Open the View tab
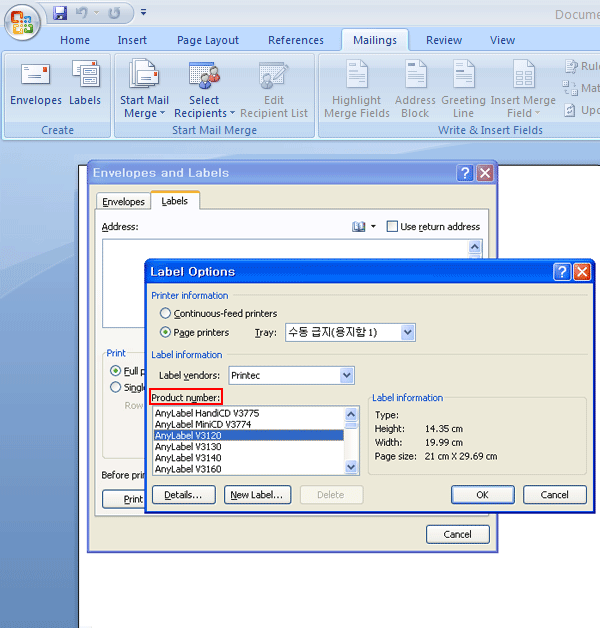Viewport: 600px width, 628px height. pyautogui.click(x=502, y=40)
